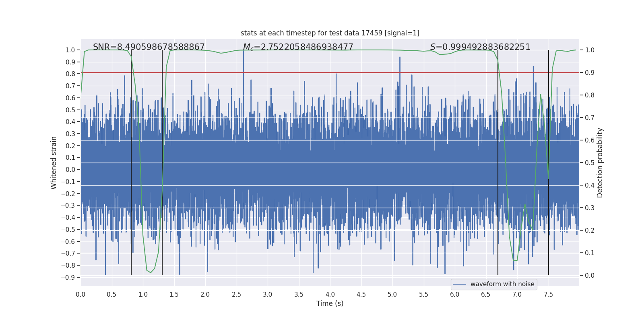Select the 'Time (s)' x-axis label
Viewport: 644px width, 322px height.
click(x=330, y=303)
